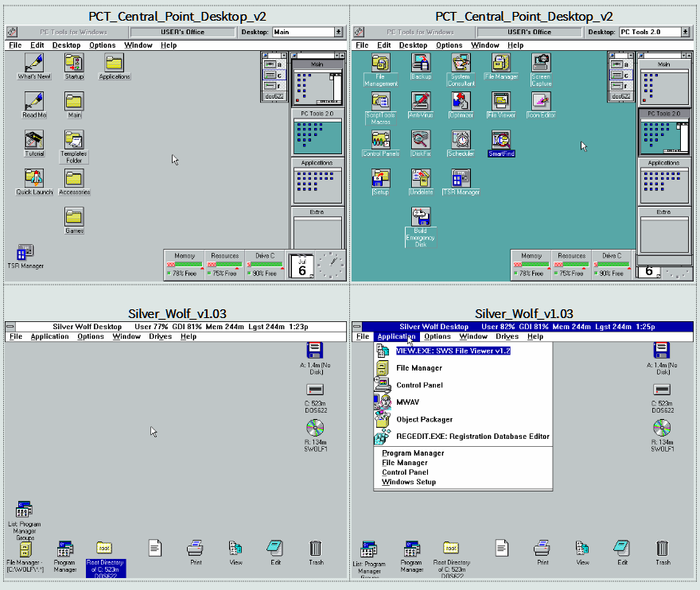
Task: Open the Applications folder icon on the gray desktop
Action: (x=115, y=67)
